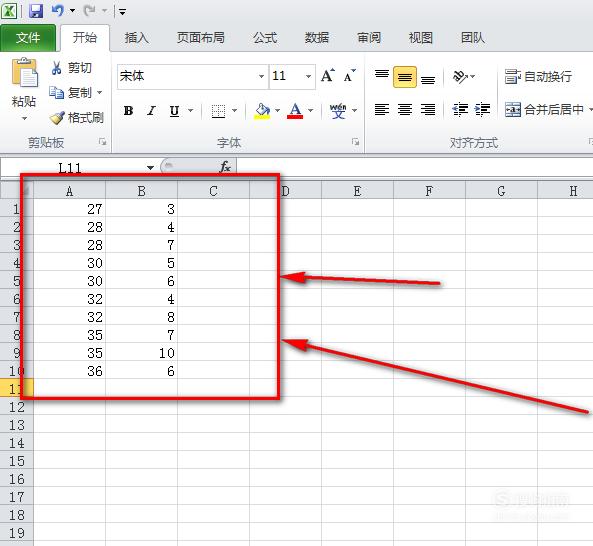Screen dimensions: 593x546
Task: Click Copy (复制) icon
Action: [x=56, y=93]
